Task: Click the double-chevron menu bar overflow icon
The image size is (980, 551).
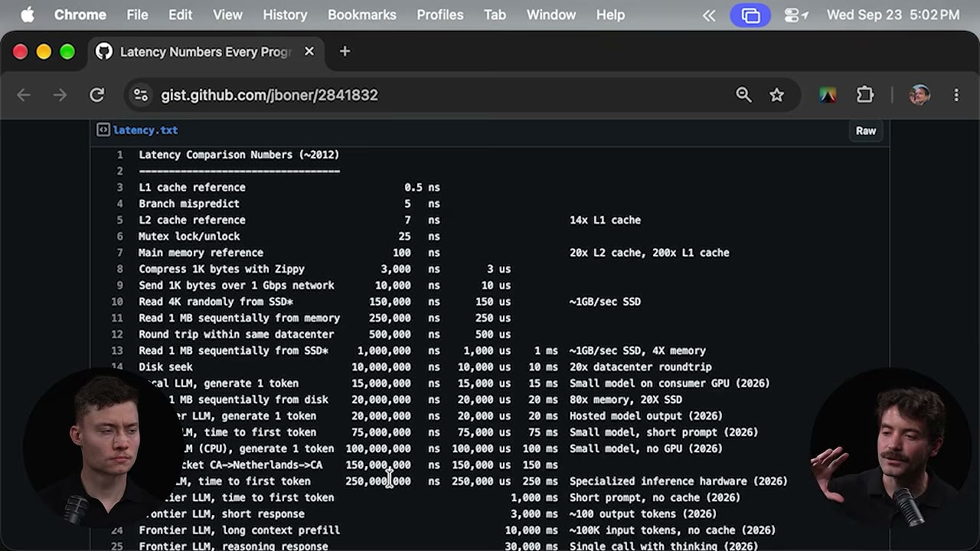Action: [709, 15]
